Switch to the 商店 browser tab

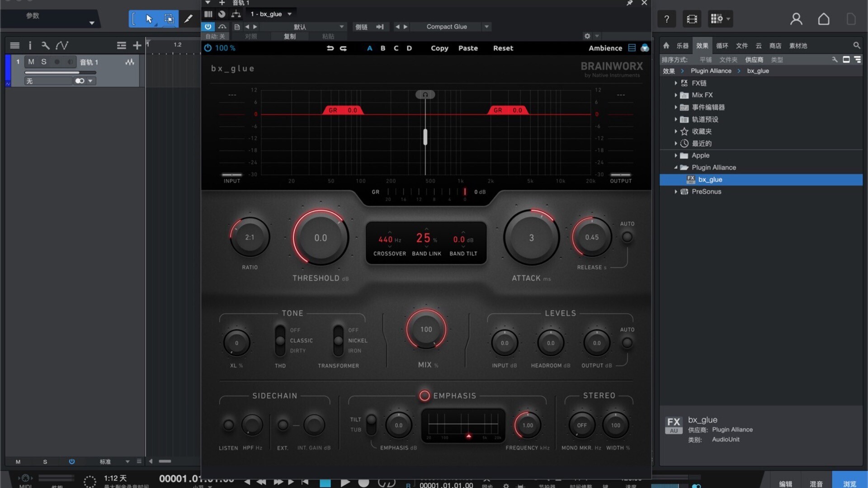pos(775,46)
